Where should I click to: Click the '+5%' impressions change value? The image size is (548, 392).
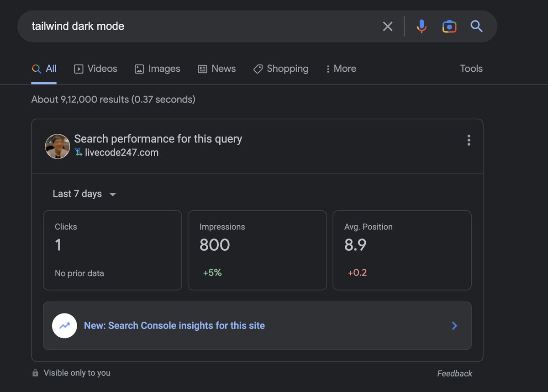pos(212,273)
